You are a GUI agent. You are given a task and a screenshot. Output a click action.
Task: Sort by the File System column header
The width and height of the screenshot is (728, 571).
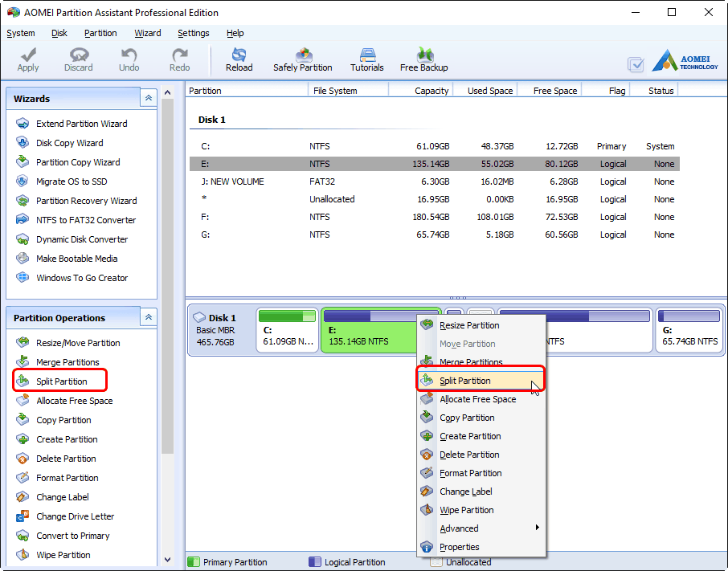pos(348,91)
